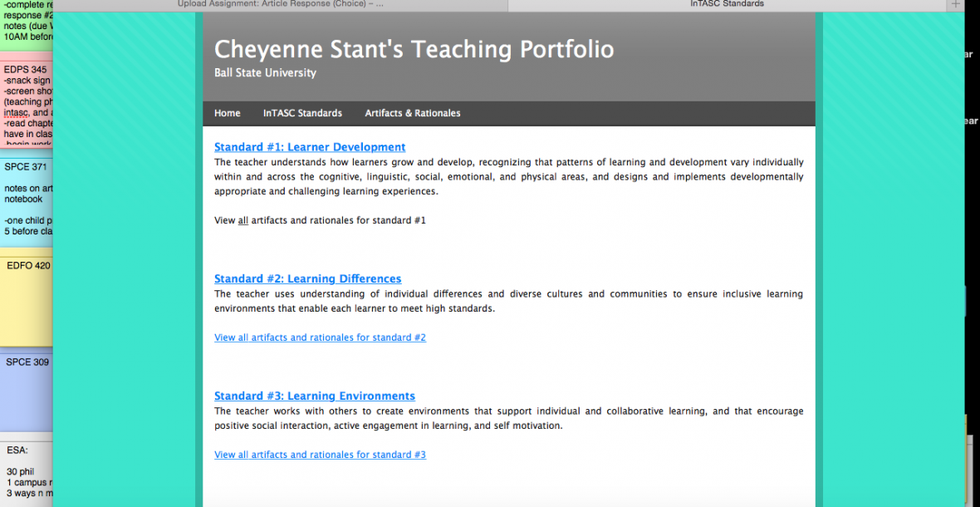Open the Artifacts & Rationales menu item

(412, 113)
